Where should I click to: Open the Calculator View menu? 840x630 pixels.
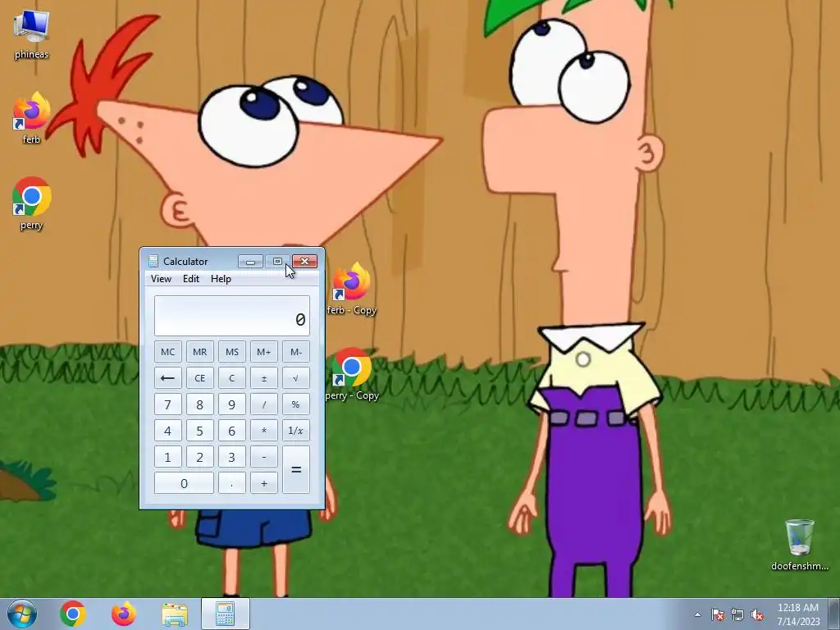[x=161, y=279]
